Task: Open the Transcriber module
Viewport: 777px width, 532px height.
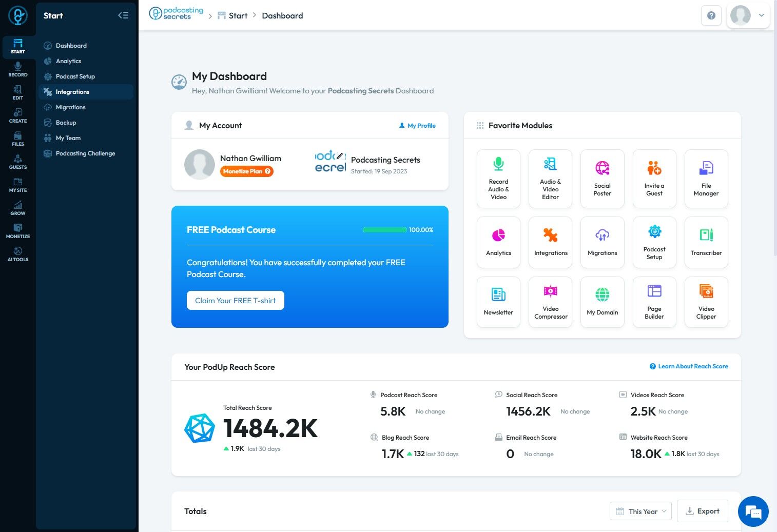Action: pos(706,242)
